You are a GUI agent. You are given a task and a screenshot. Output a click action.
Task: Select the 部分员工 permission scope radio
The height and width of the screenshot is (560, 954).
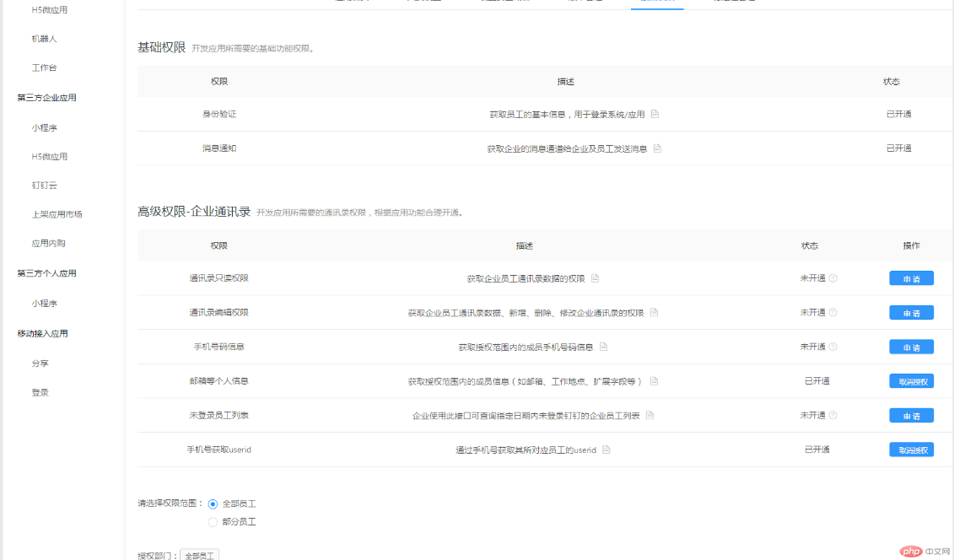213,521
